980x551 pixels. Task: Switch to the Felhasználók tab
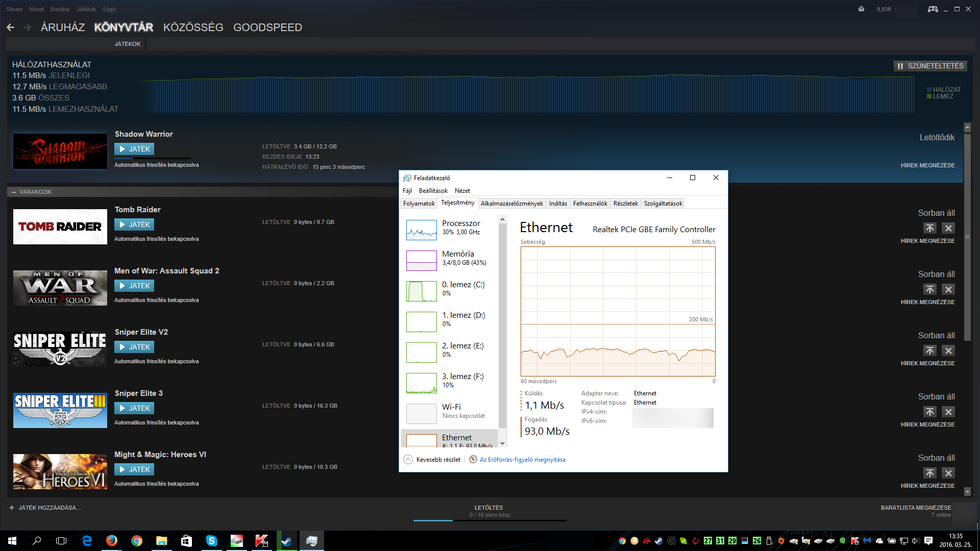coord(590,203)
